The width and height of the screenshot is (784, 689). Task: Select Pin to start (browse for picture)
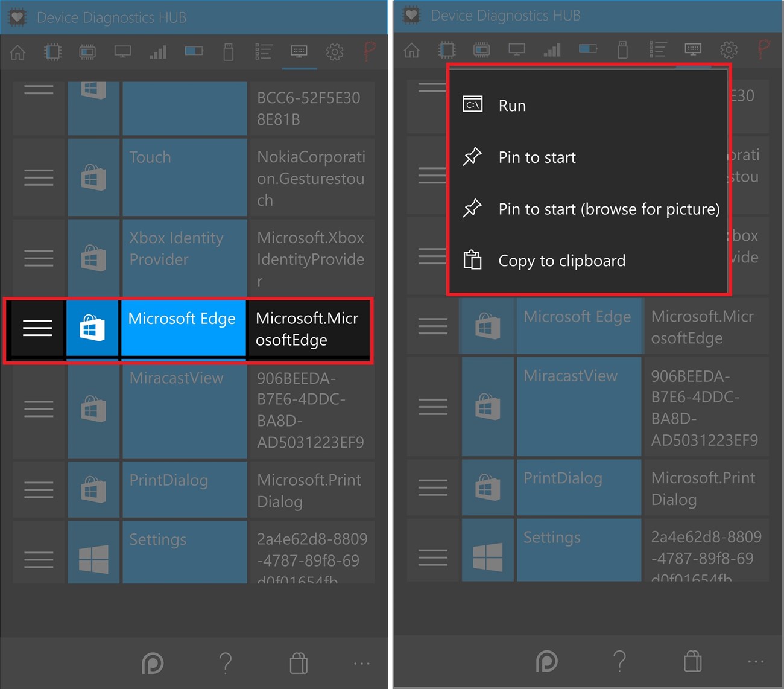tap(609, 209)
